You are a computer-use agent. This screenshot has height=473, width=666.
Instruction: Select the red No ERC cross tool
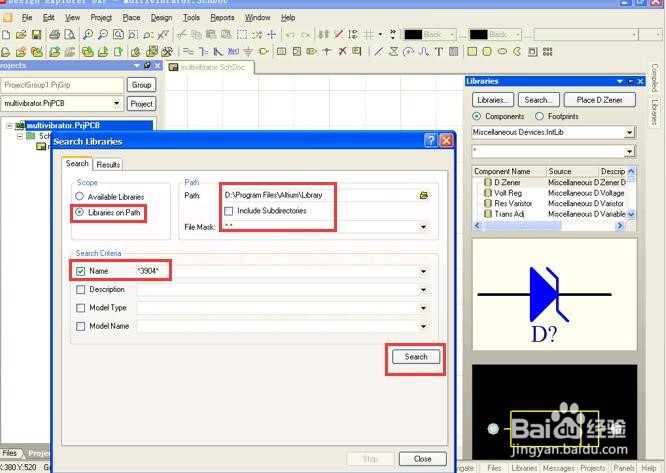342,52
